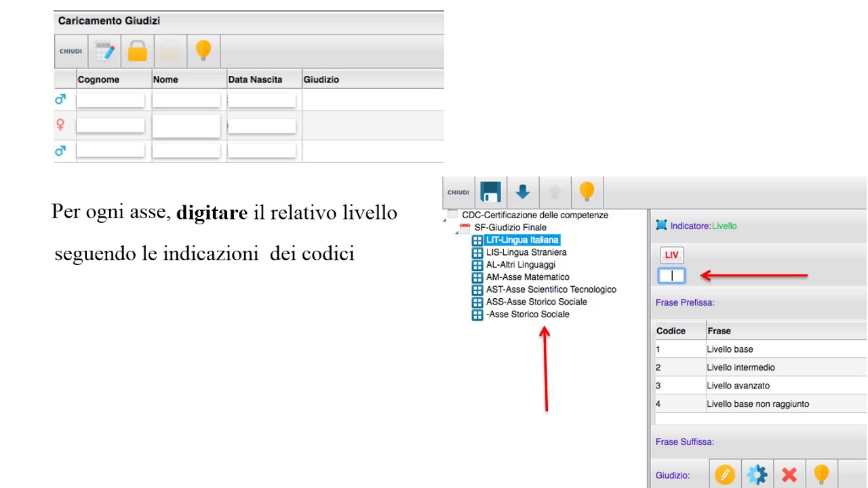Viewport: 868px width, 488px height.
Task: Click grid icon beside AL-Altri Linguaggi
Action: (x=477, y=265)
